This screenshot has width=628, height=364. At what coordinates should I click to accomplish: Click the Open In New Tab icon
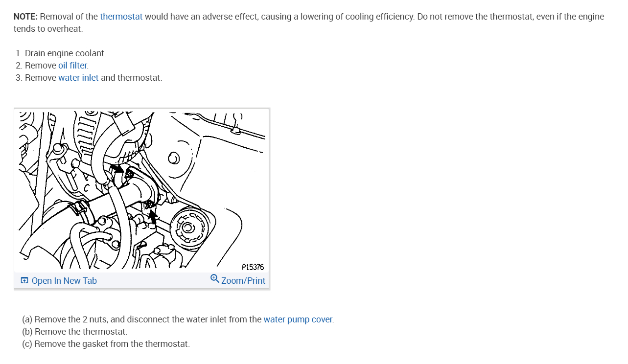click(24, 281)
